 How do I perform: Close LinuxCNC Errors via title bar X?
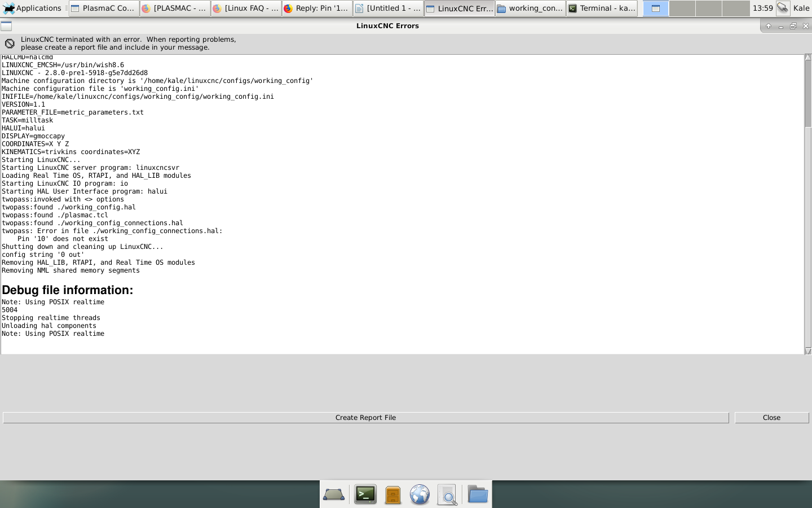click(805, 26)
